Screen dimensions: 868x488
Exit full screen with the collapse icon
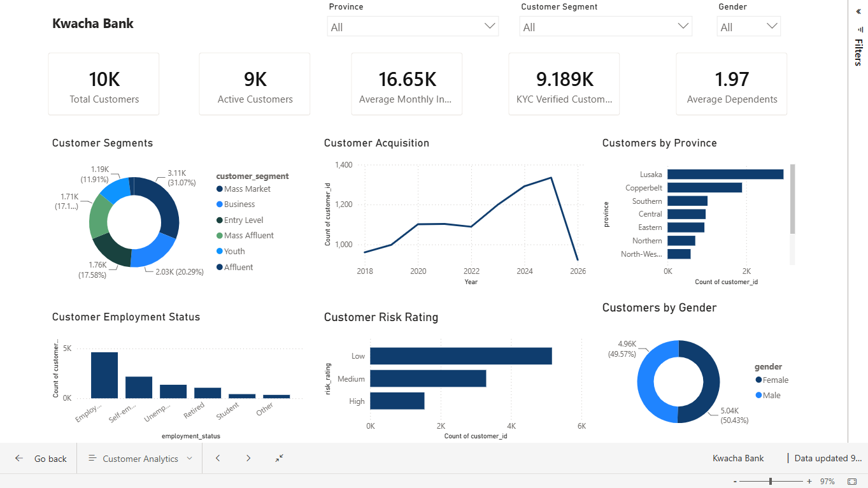(280, 458)
